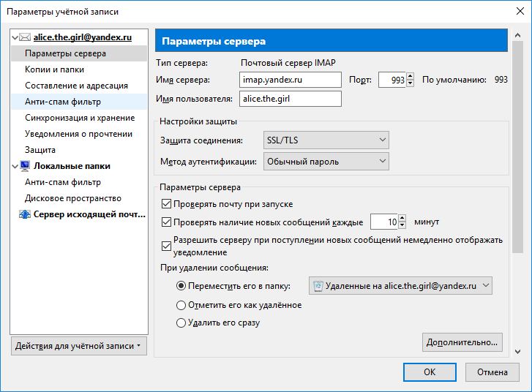Click the trash folder icon in deleted-folder dropdown
Screen dimensions: 532x392
[318, 286]
